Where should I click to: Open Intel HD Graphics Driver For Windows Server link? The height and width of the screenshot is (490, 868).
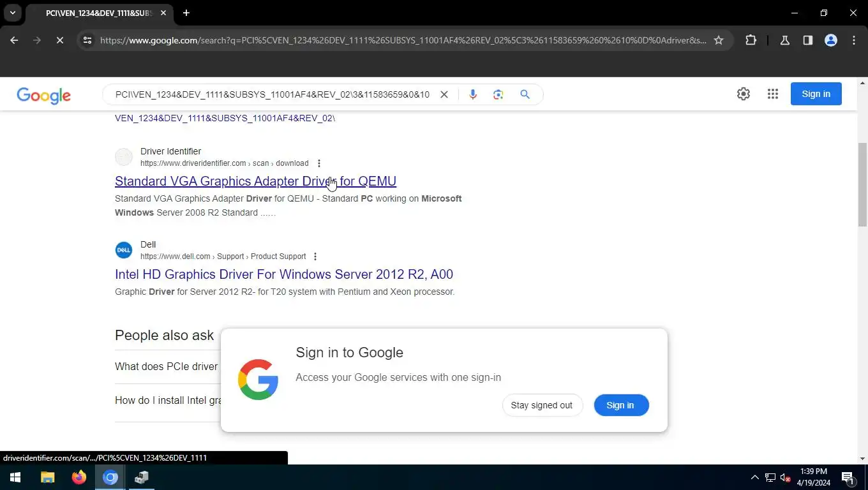[x=284, y=274]
